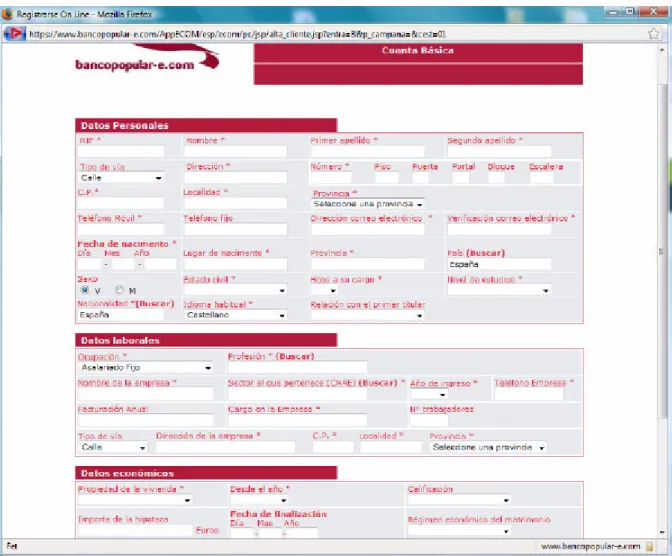Screen dimensions: 672x556
Task: Click the Verificación correo electrónico input field
Action: (x=499, y=229)
